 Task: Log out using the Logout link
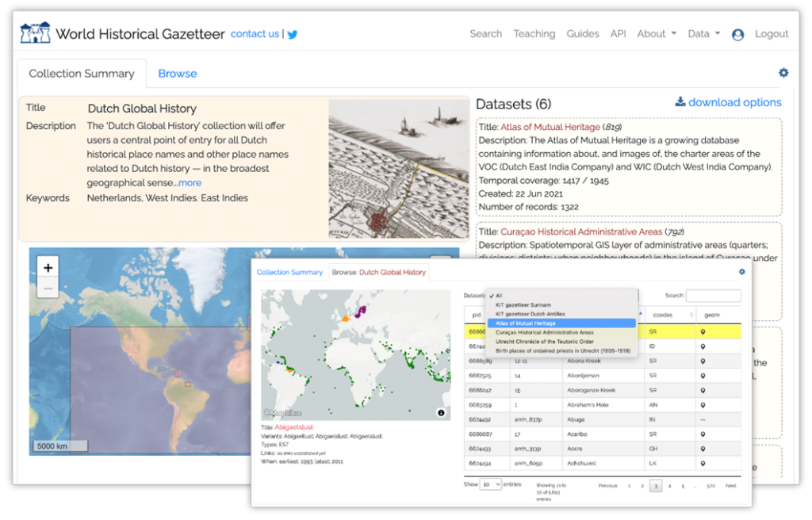click(772, 33)
